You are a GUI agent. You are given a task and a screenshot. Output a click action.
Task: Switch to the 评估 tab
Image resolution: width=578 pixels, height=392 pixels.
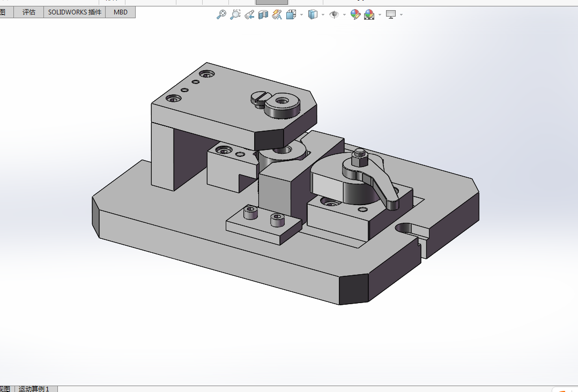click(29, 12)
